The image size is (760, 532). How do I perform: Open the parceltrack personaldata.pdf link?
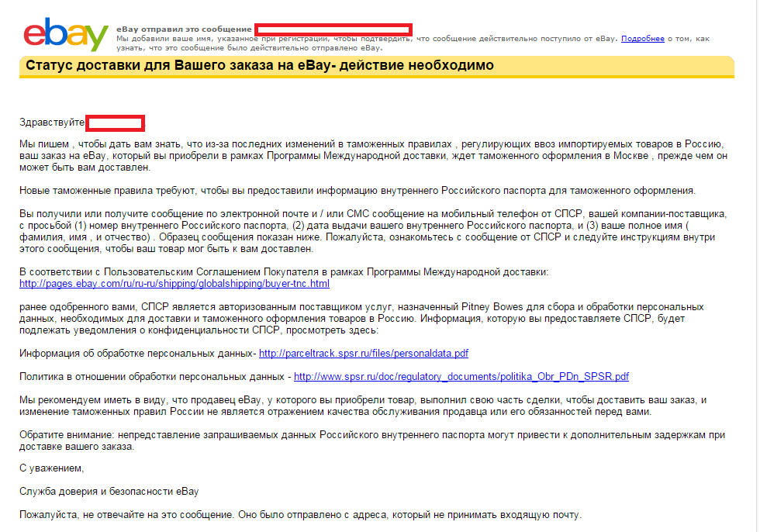[363, 354]
